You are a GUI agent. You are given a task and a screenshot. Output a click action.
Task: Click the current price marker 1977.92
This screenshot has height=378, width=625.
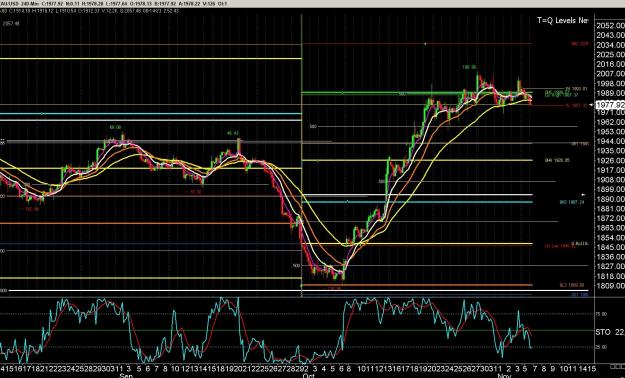click(610, 105)
